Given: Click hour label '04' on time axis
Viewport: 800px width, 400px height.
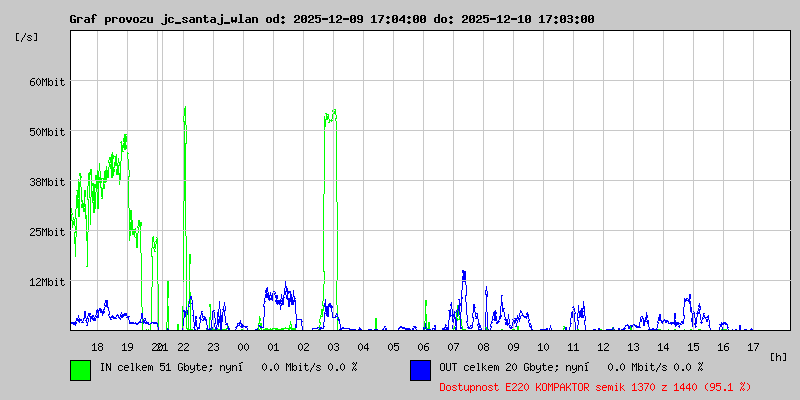Looking at the screenshot, I should tap(363, 347).
